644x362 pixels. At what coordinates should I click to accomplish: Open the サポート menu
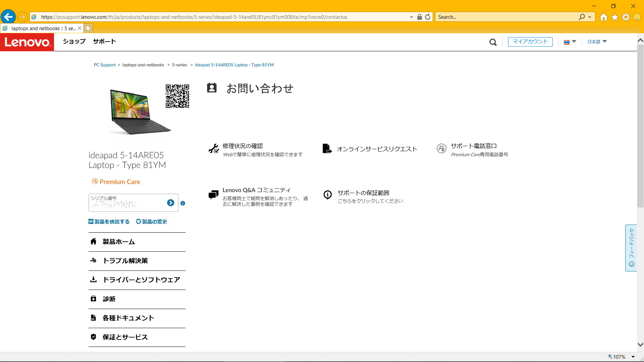point(105,41)
